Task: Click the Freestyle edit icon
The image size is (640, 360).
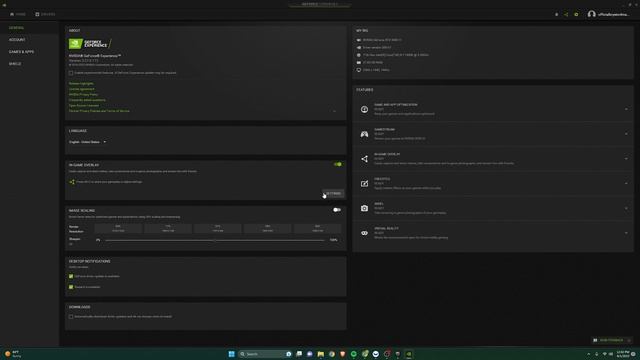Action: coord(364,184)
